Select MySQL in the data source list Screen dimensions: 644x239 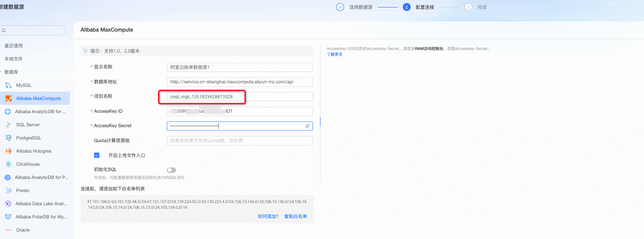[x=35, y=85]
